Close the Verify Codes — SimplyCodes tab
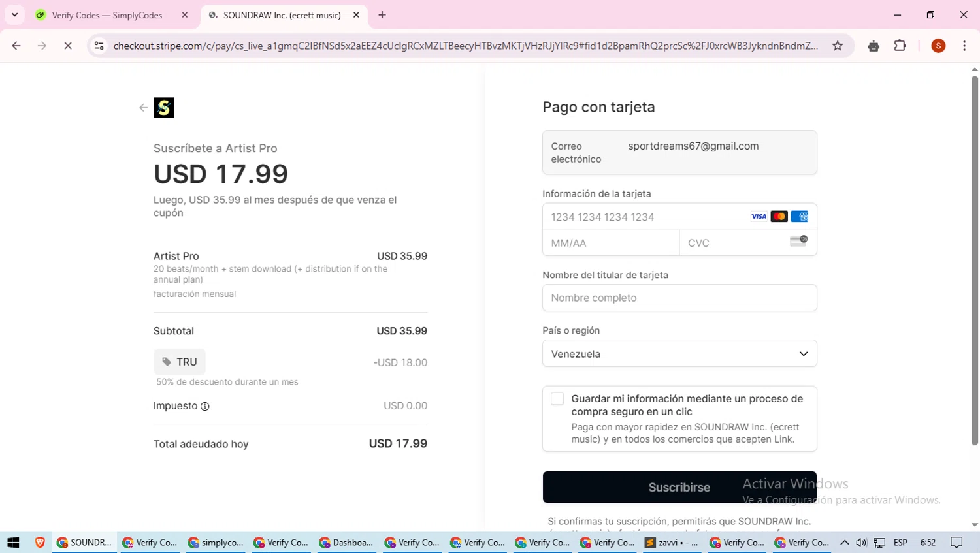The height and width of the screenshot is (553, 980). click(x=185, y=15)
